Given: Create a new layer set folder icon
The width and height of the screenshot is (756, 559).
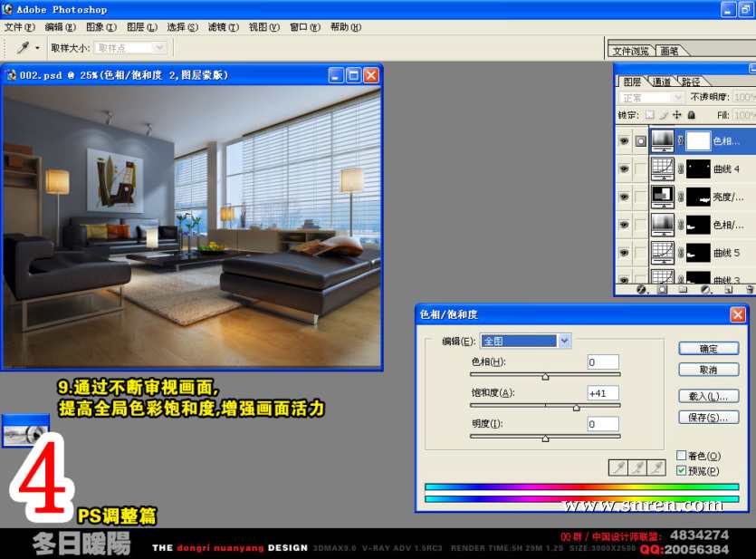Looking at the screenshot, I should point(683,289).
